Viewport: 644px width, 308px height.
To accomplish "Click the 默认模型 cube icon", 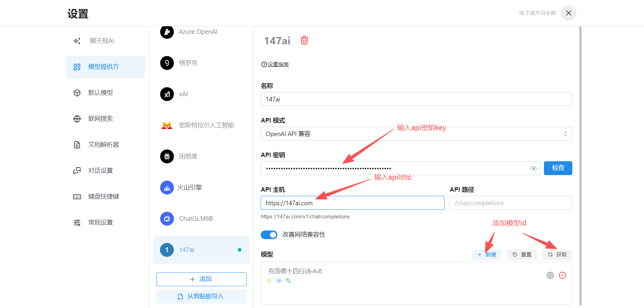I will click(x=77, y=93).
